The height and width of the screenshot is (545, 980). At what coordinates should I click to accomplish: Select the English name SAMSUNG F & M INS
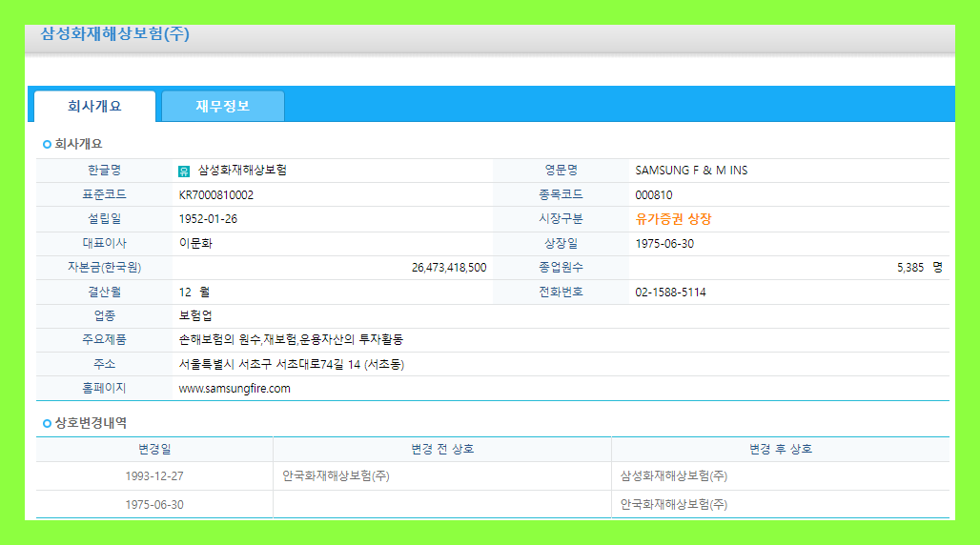(691, 171)
